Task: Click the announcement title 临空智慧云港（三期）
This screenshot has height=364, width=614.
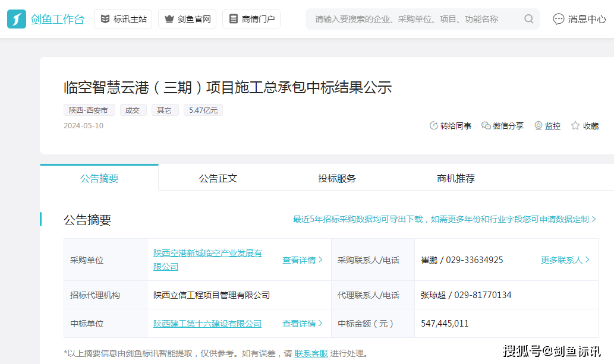Action: [x=228, y=87]
